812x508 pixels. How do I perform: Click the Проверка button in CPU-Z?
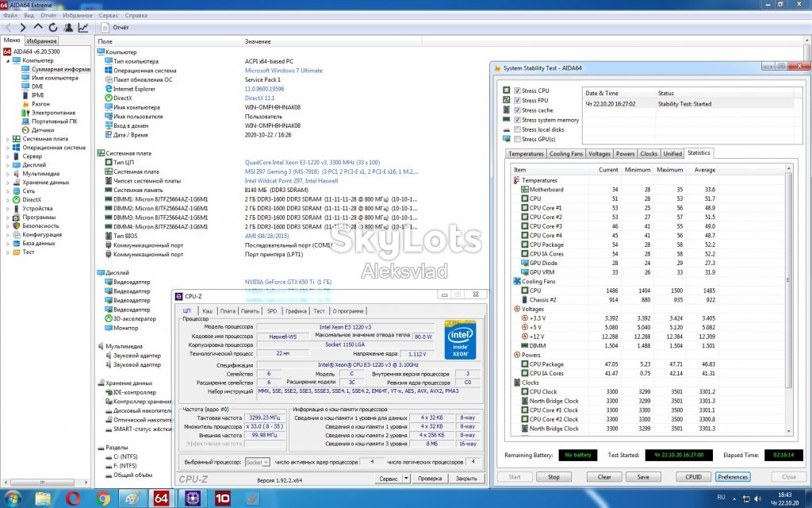tap(429, 479)
